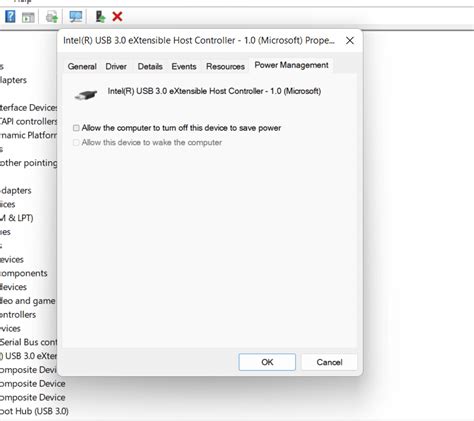Image resolution: width=474 pixels, height=421 pixels.
Task: Click the action pane toolbar icon
Action: (x=28, y=17)
